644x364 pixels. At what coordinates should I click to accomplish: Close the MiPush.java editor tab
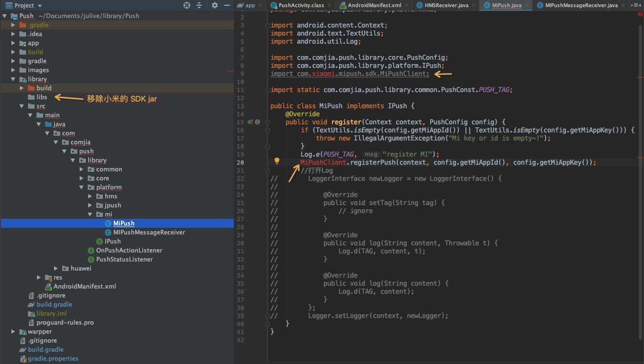click(x=527, y=5)
